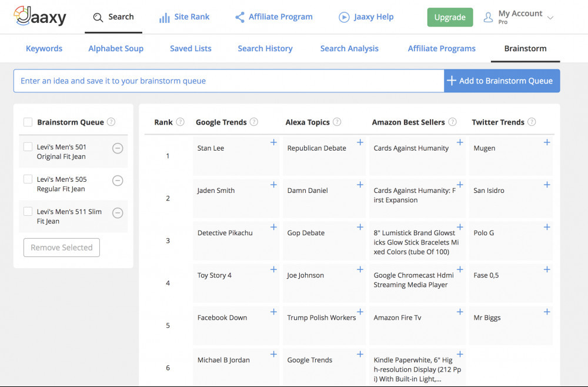Add Polo G plus icon
The image size is (588, 387).
click(547, 227)
